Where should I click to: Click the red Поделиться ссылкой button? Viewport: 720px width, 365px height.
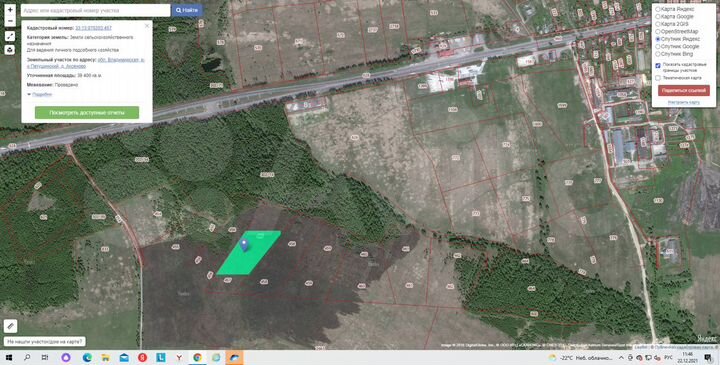pyautogui.click(x=684, y=90)
